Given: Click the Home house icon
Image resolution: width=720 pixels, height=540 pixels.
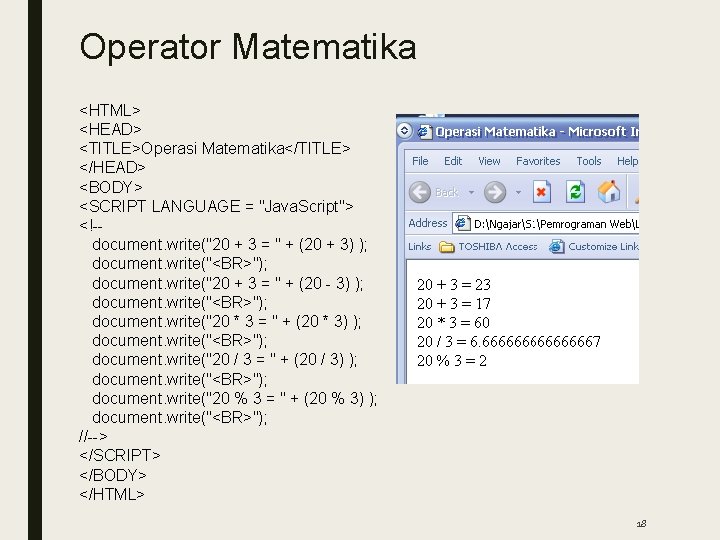Looking at the screenshot, I should [609, 191].
